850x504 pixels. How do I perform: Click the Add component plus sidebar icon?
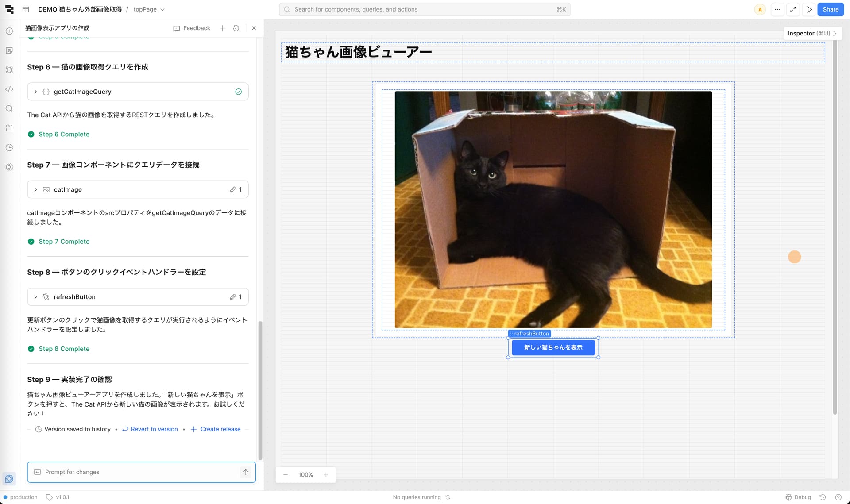9,31
